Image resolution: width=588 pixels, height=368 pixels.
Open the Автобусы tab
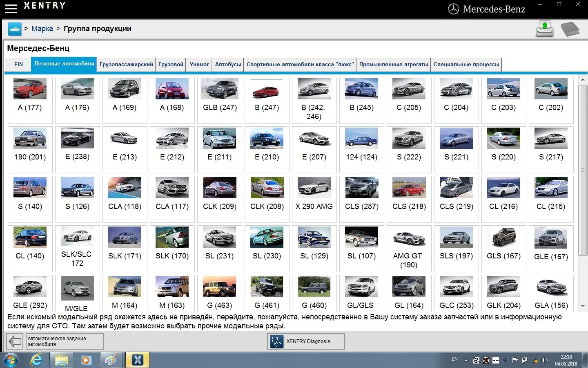(228, 65)
